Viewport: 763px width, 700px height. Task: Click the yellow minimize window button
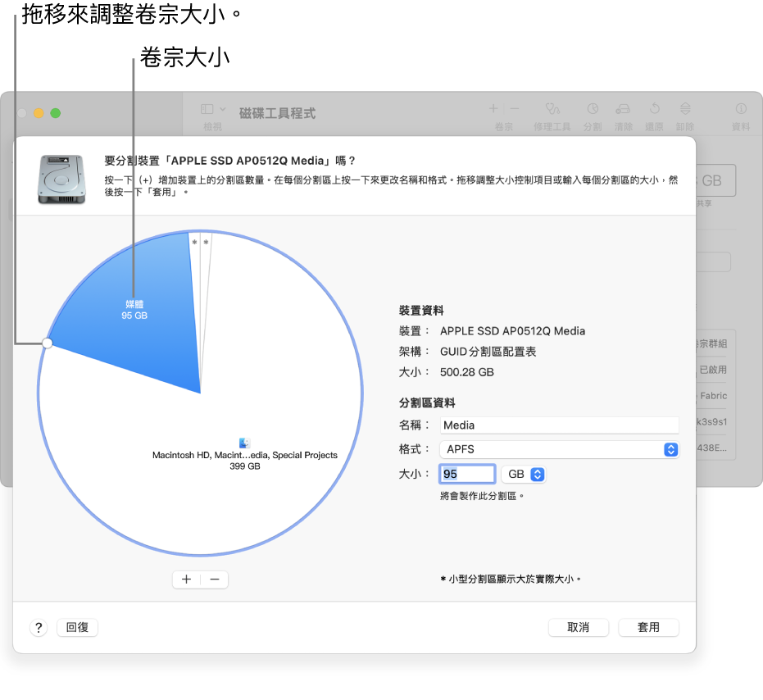click(x=39, y=113)
